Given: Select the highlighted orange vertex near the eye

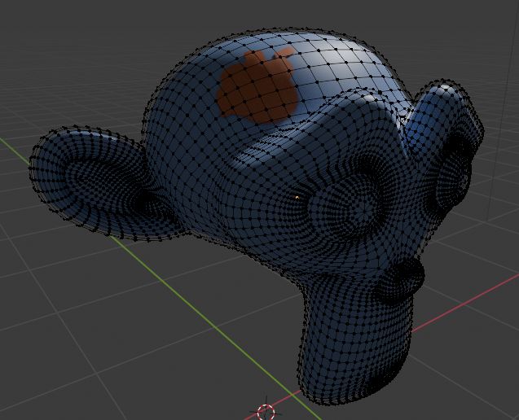Looking at the screenshot, I should pos(297,198).
